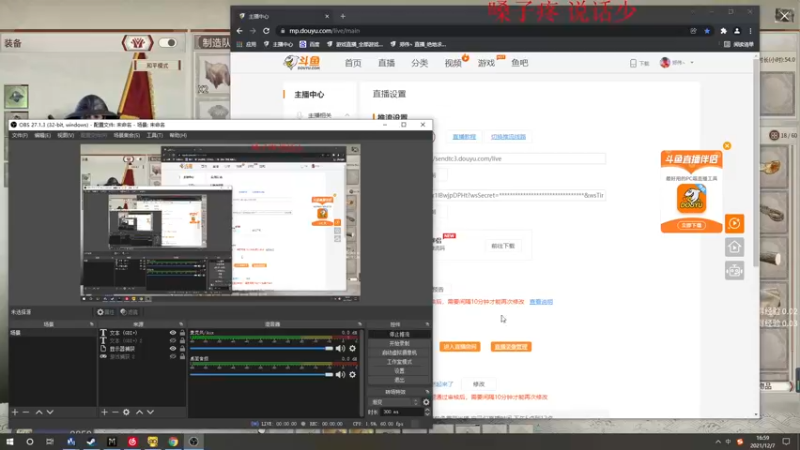Click the orange enter live room button

460,347
